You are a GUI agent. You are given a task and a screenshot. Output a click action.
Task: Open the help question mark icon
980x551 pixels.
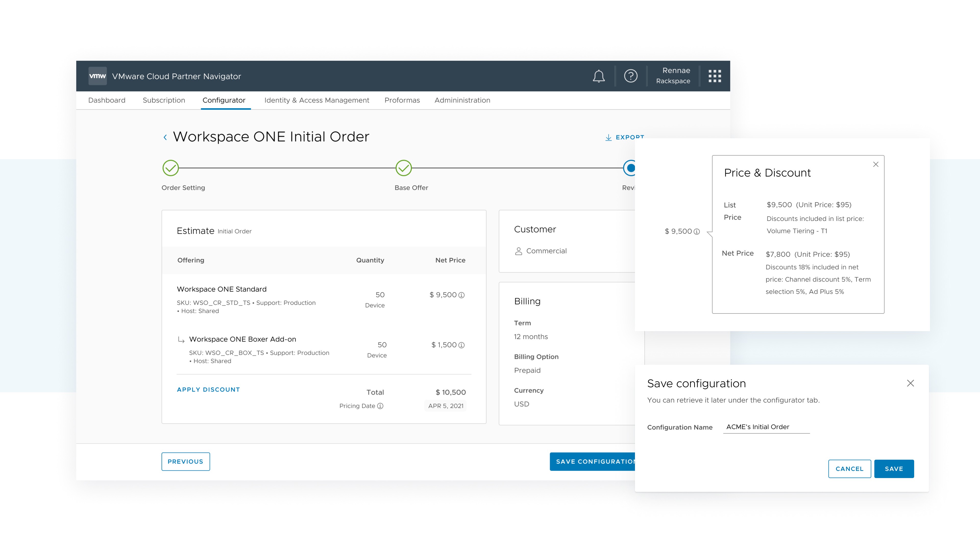click(630, 76)
